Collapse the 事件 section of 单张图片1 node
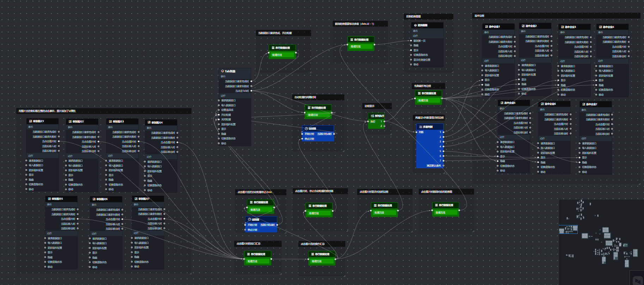Viewport: 644px width, 285px height. coord(31,127)
